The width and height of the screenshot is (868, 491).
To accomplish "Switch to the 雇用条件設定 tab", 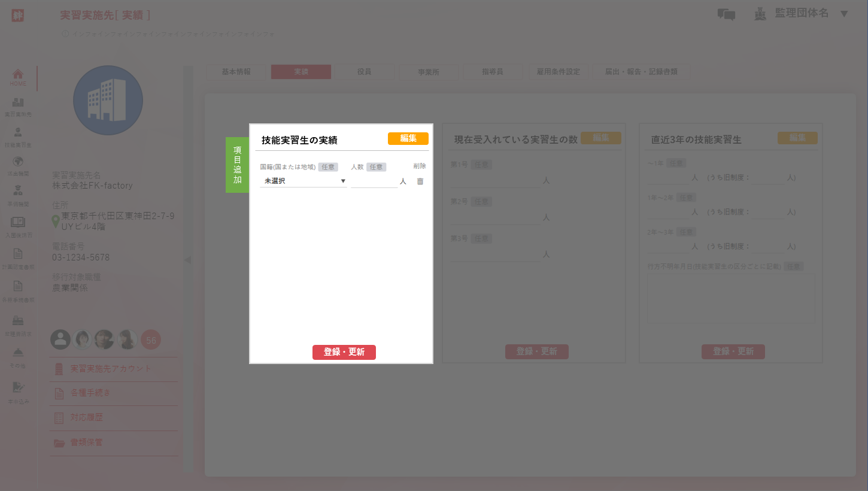I will click(x=558, y=72).
